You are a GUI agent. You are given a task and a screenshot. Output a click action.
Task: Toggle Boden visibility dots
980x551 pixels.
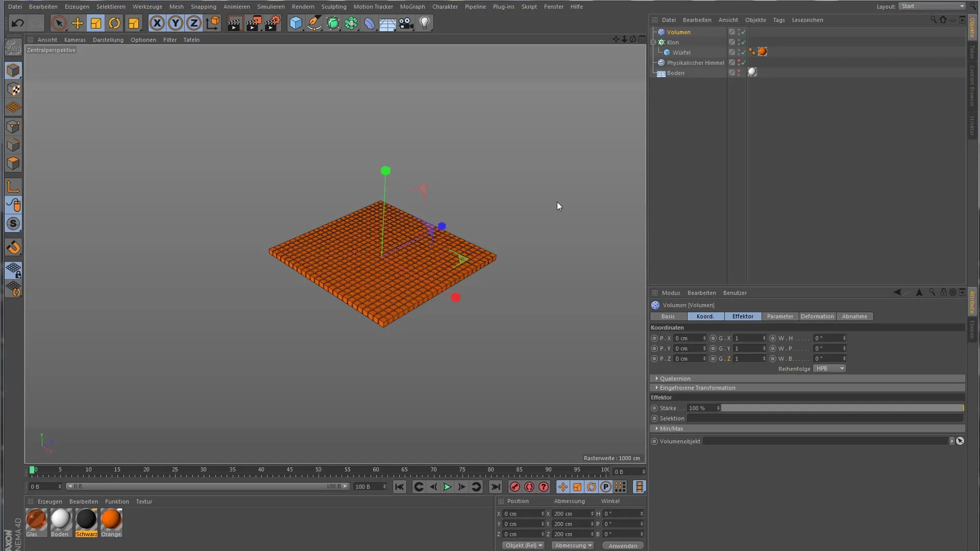(x=739, y=73)
